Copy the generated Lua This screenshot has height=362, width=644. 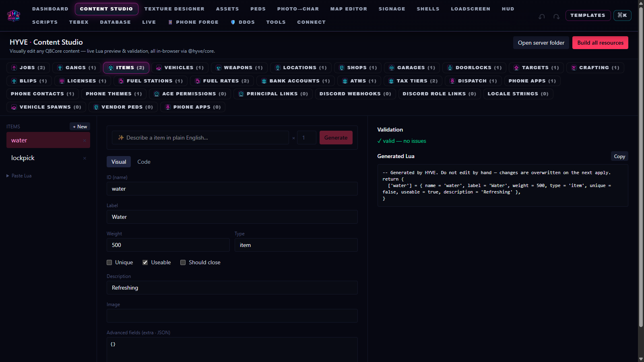pos(619,156)
